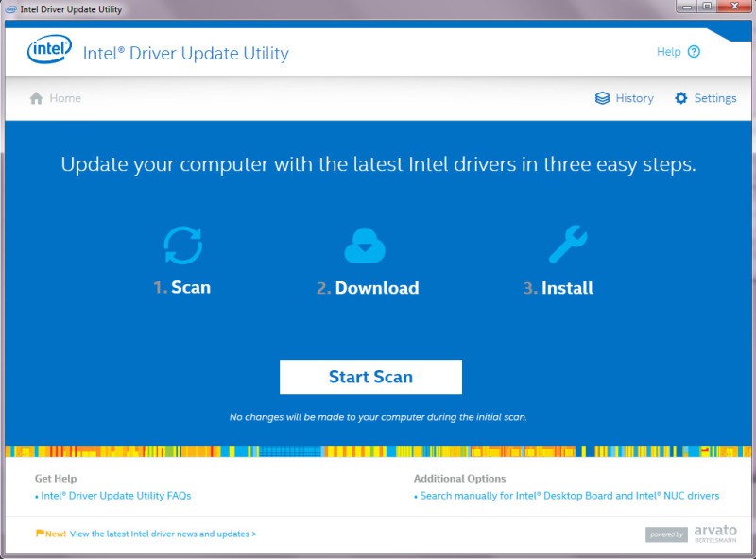The height and width of the screenshot is (559, 756).
Task: Open the Help link text
Action: tap(668, 52)
